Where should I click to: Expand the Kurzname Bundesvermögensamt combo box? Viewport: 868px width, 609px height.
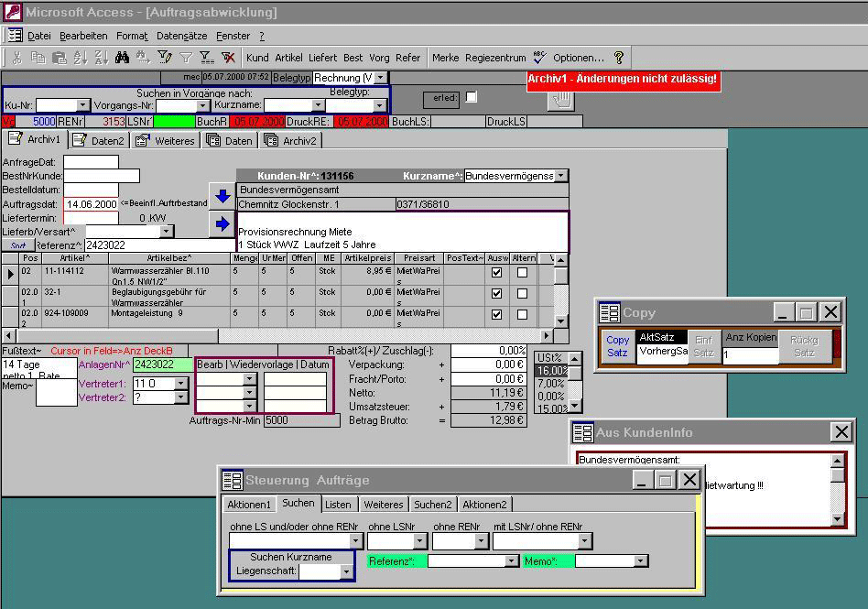click(561, 176)
